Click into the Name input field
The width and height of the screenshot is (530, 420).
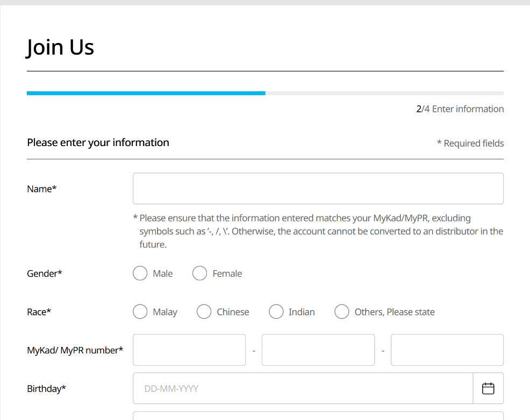tap(318, 189)
